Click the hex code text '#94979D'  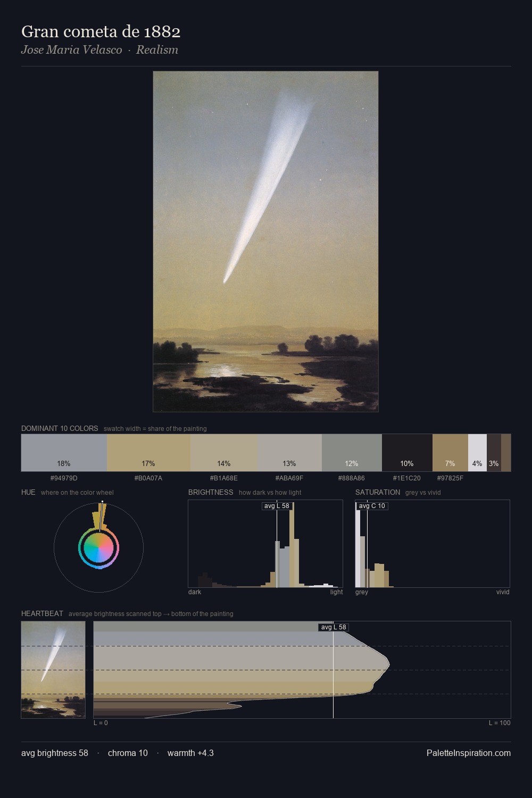tap(64, 478)
